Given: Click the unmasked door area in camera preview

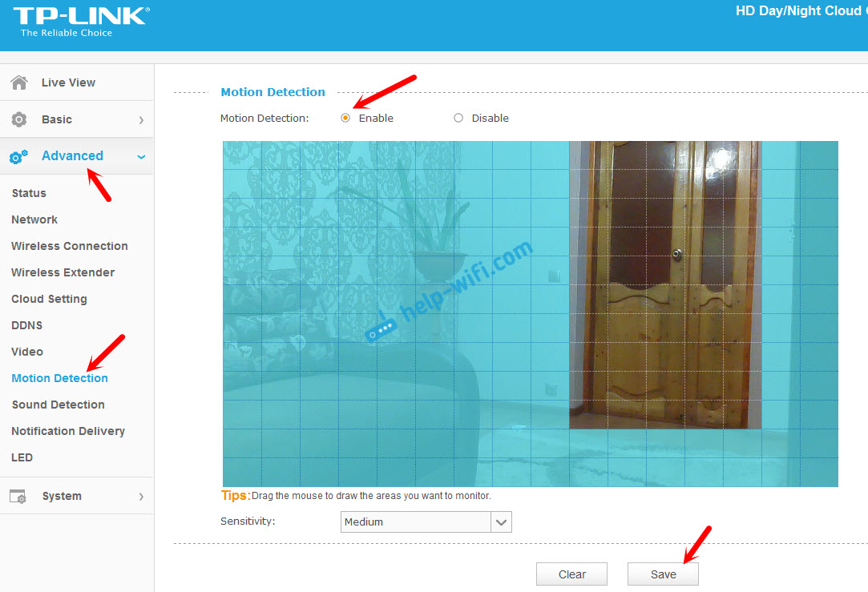Looking at the screenshot, I should (x=664, y=284).
